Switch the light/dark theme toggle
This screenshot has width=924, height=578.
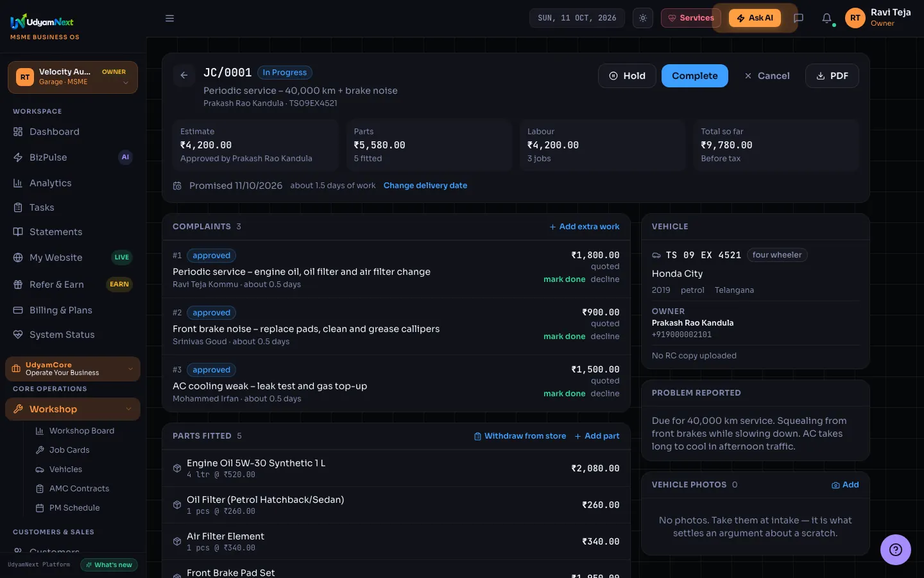pos(643,18)
